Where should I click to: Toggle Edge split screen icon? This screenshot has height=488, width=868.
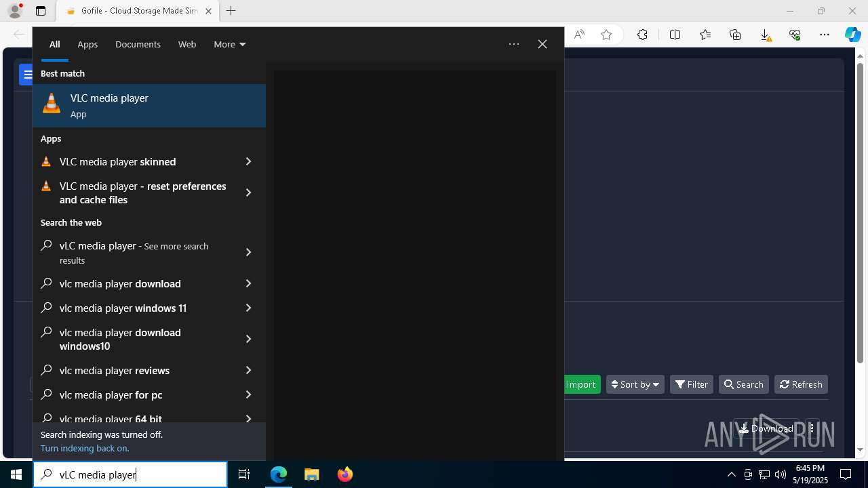click(675, 35)
